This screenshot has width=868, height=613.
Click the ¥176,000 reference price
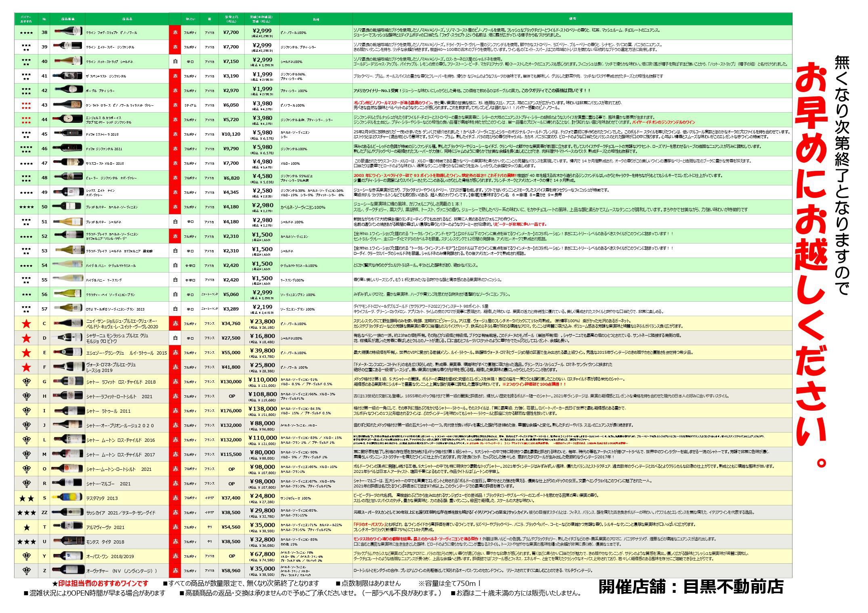point(231,411)
